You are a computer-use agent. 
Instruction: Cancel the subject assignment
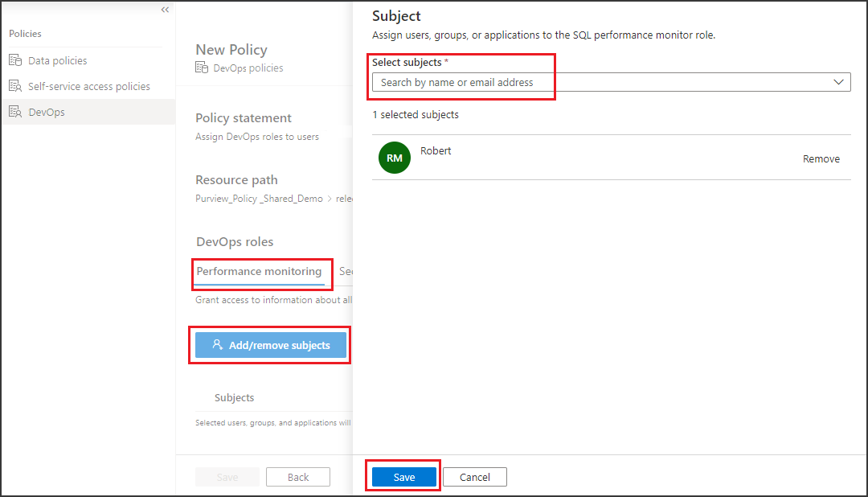474,476
